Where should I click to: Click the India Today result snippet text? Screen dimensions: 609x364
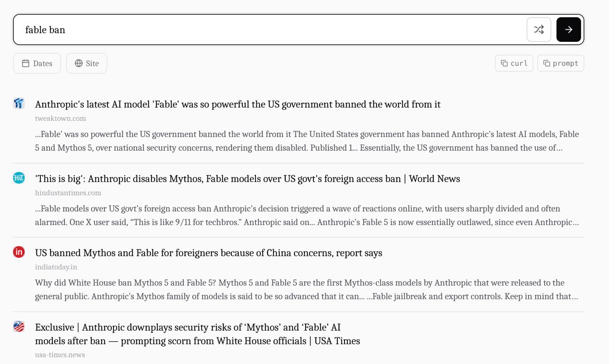click(307, 289)
